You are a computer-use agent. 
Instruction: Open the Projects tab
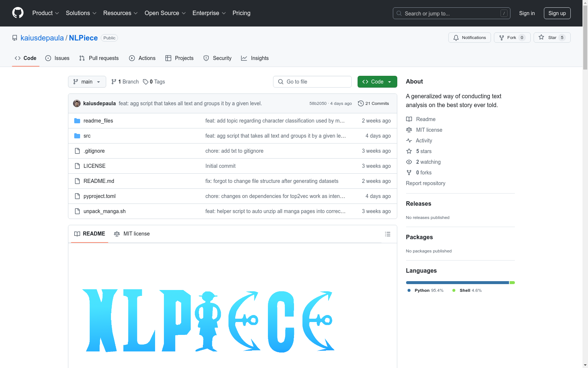(179, 58)
